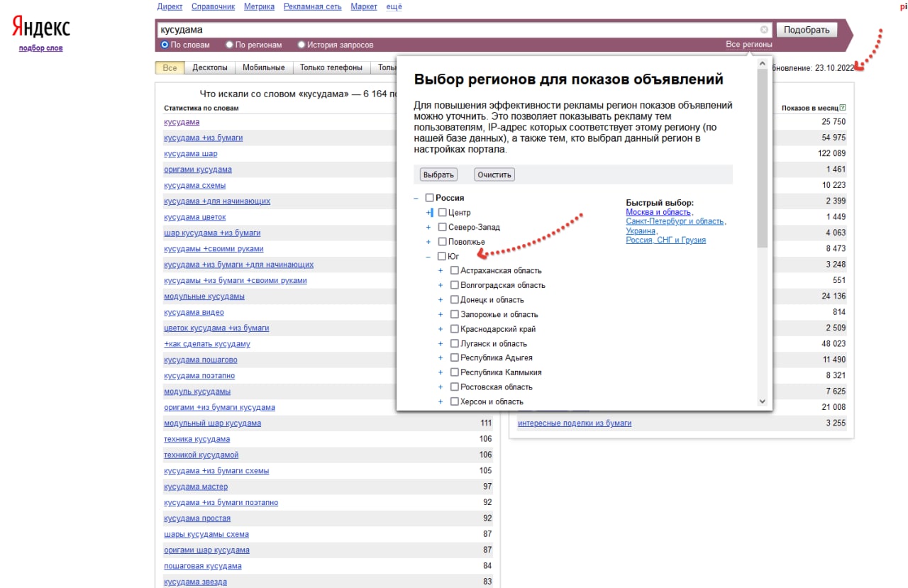Expand the Северо-Запад region node
This screenshot has width=908, height=588.
428,227
